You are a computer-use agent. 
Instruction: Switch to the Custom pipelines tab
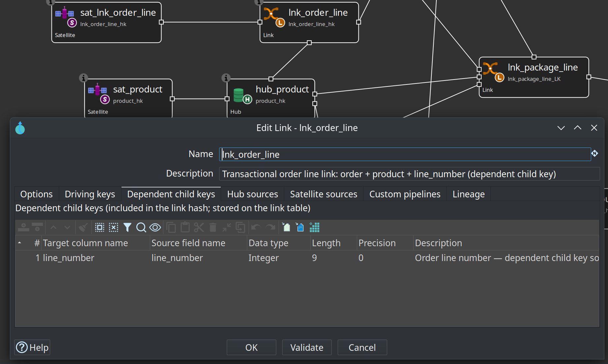click(405, 194)
